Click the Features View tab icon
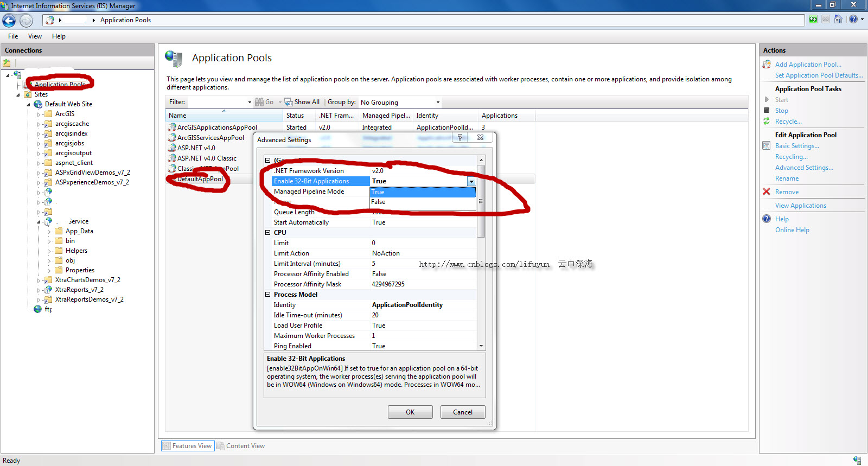 [x=167, y=446]
